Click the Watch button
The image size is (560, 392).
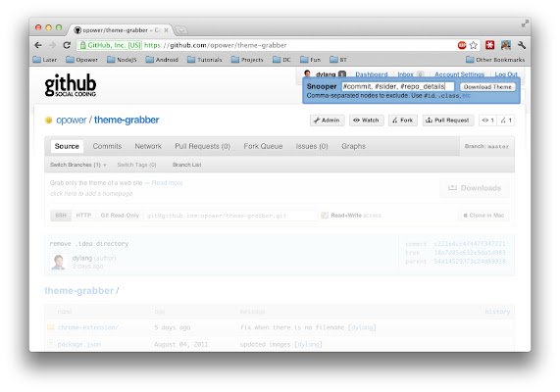(366, 121)
